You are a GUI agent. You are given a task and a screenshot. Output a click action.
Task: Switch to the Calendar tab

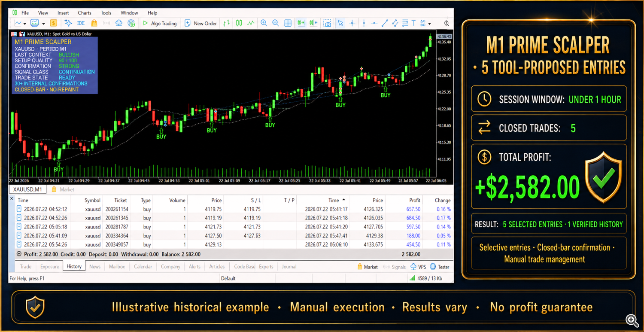143,267
